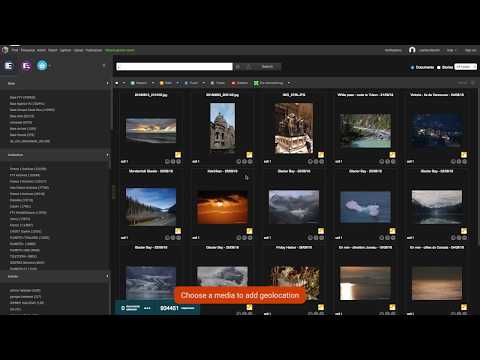Select the dark blue round sidebar icon

(x=9, y=66)
